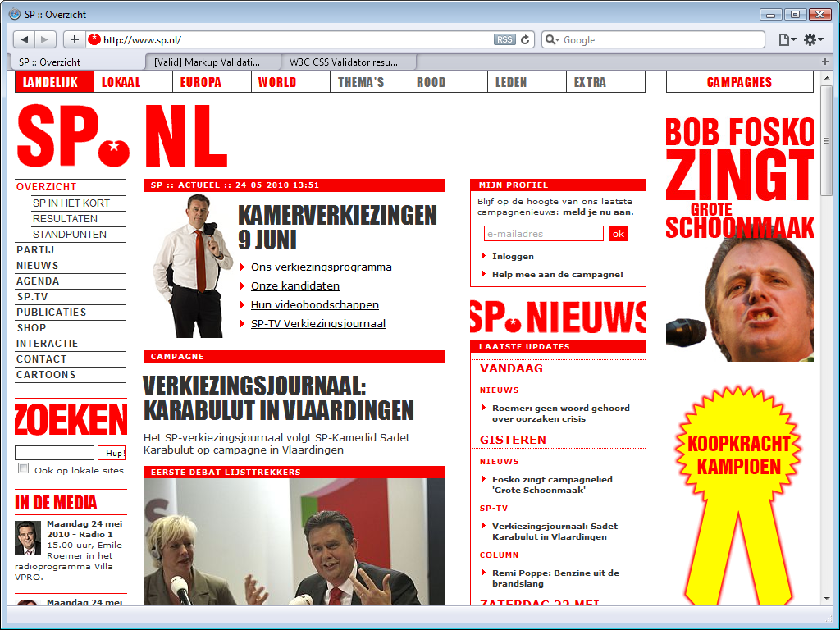Open the lijsttrekkers debate photo

point(294,541)
